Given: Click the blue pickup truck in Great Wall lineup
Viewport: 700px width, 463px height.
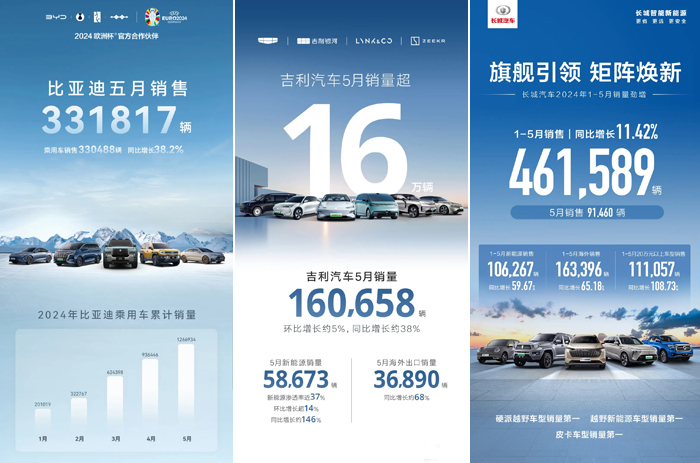Looking at the screenshot, I should (668, 348).
